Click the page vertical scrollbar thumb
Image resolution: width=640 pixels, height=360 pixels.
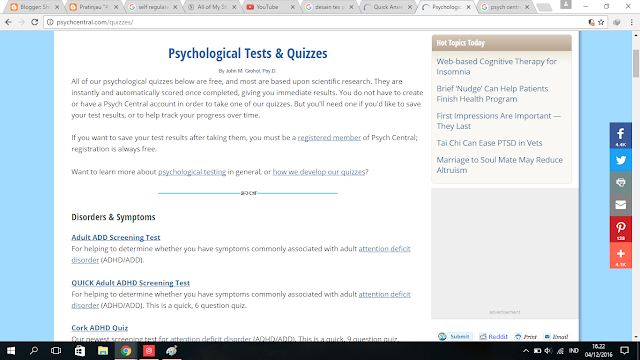636,63
